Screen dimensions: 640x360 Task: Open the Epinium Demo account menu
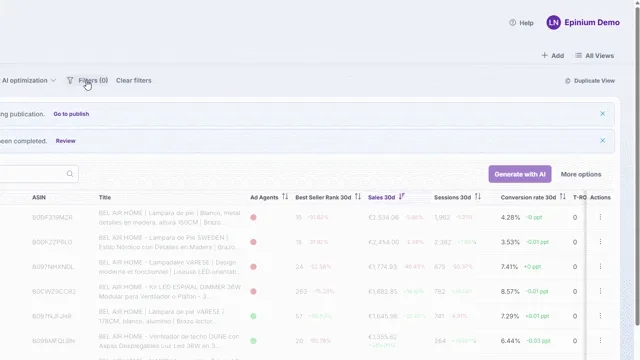click(592, 22)
